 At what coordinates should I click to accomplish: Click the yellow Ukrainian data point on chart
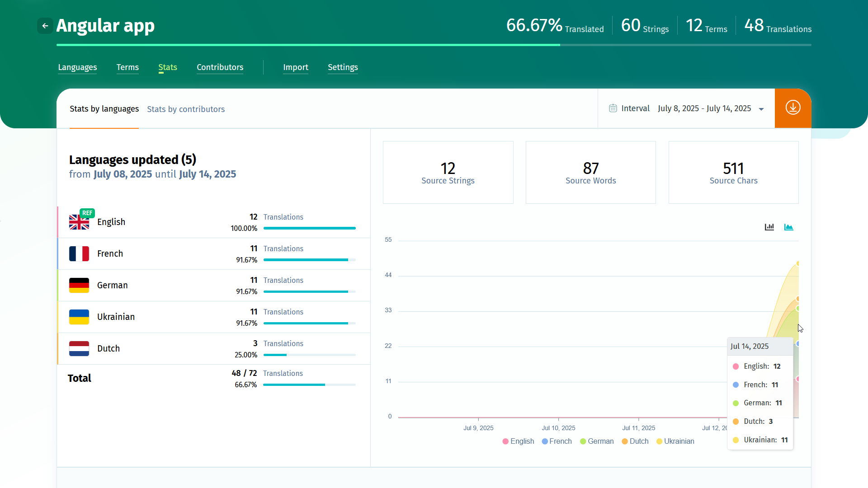[798, 263]
